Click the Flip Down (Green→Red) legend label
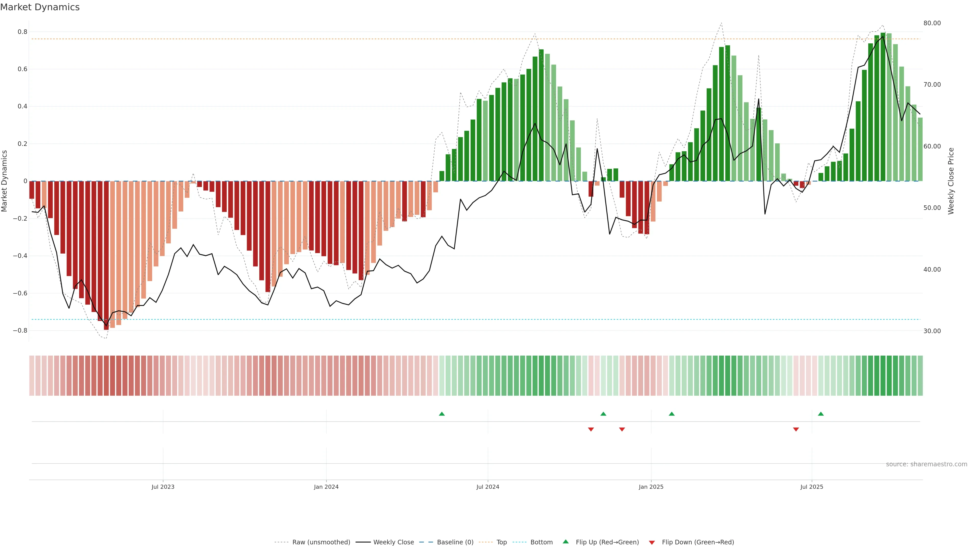 pos(698,542)
